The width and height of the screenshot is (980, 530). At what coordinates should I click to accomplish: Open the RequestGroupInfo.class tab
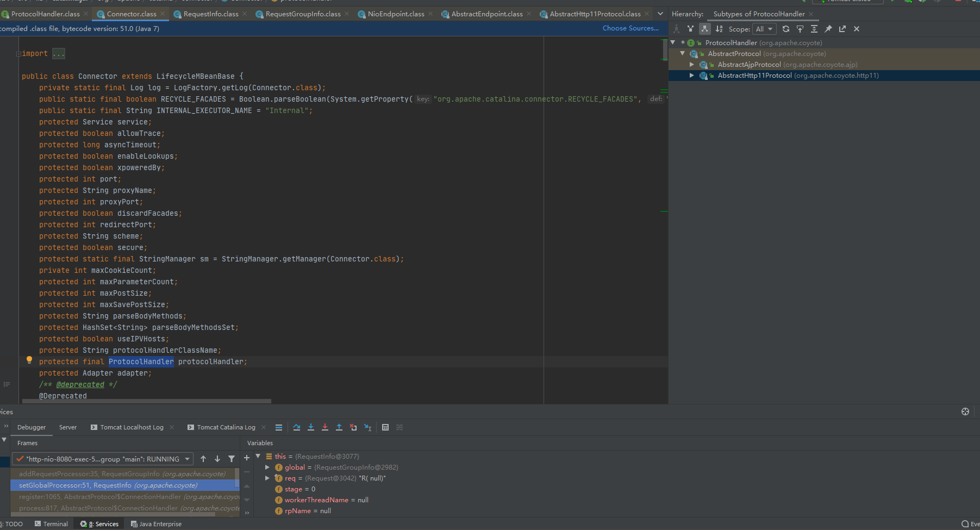[303, 14]
